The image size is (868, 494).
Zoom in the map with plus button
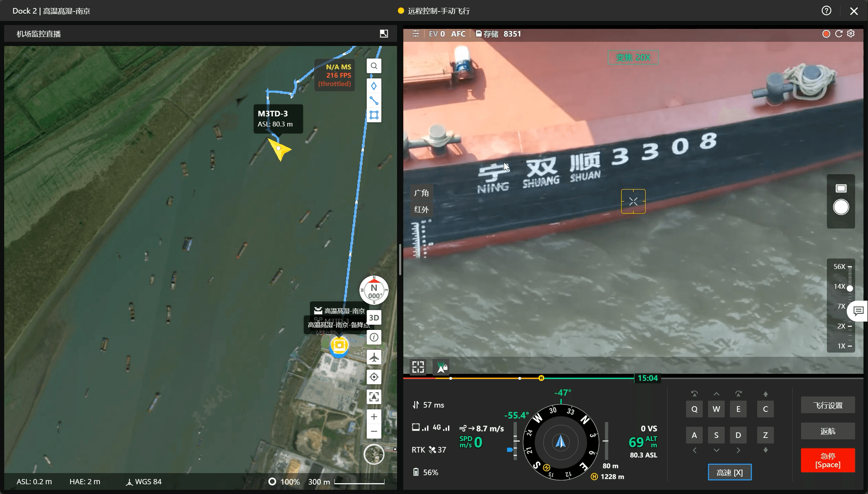(374, 417)
